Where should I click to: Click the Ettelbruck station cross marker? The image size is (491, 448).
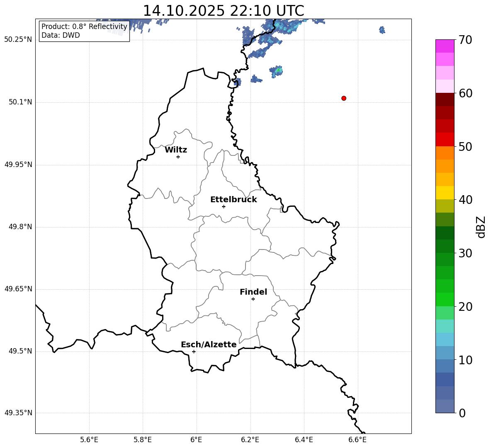tap(224, 206)
